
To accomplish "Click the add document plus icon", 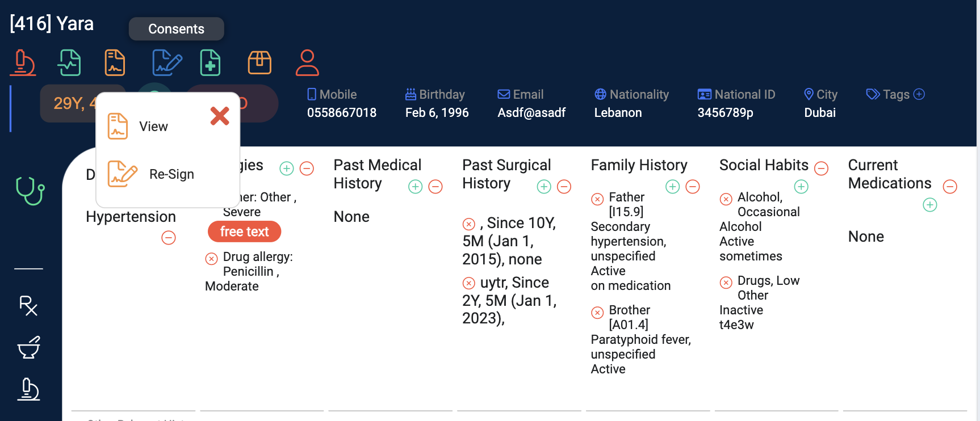I will tap(211, 62).
